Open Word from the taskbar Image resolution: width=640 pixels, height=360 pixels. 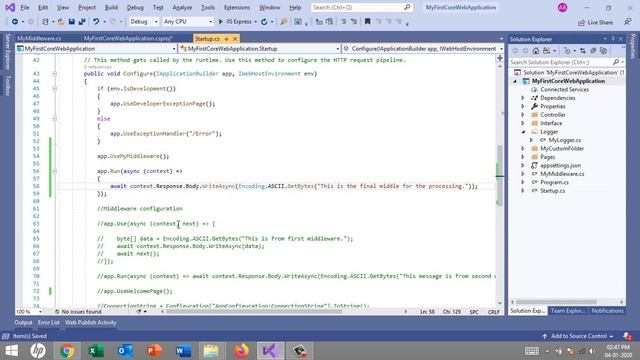[183, 351]
